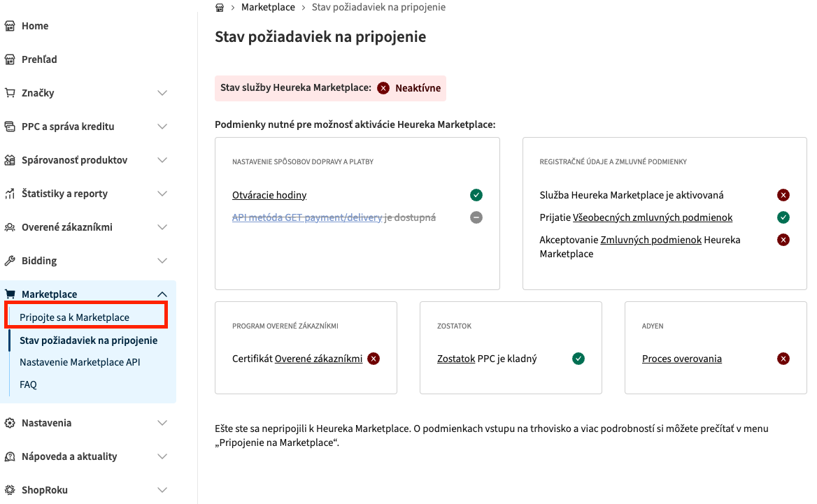Click the PPC a správa kreditu icon
Viewport: 817px width, 504px height.
point(10,127)
